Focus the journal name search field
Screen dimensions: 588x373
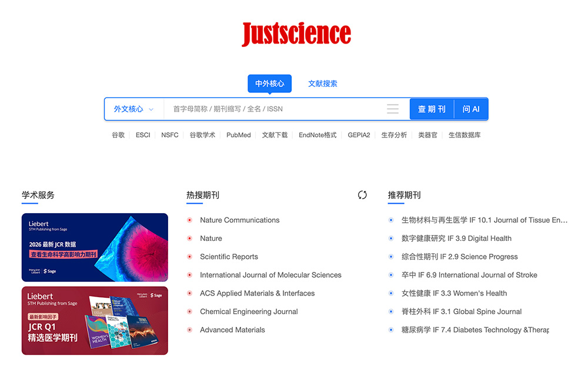point(276,109)
